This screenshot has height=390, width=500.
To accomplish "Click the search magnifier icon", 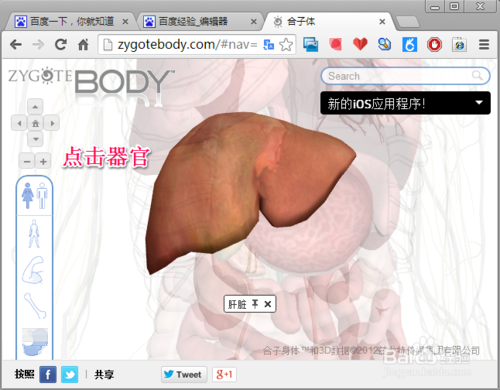I will click(477, 76).
